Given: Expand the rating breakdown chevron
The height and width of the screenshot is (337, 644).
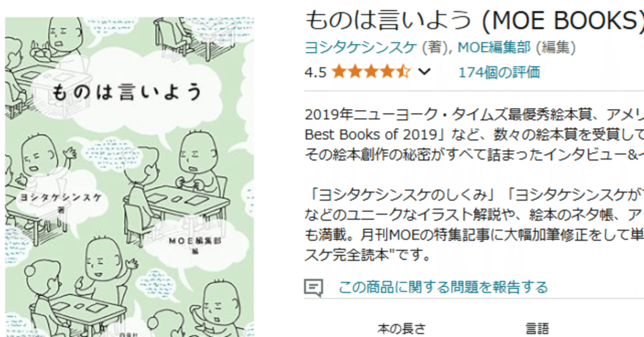Looking at the screenshot, I should (425, 72).
